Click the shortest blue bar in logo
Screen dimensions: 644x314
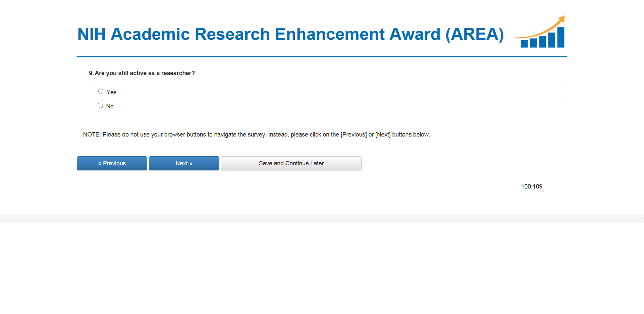[x=524, y=44]
